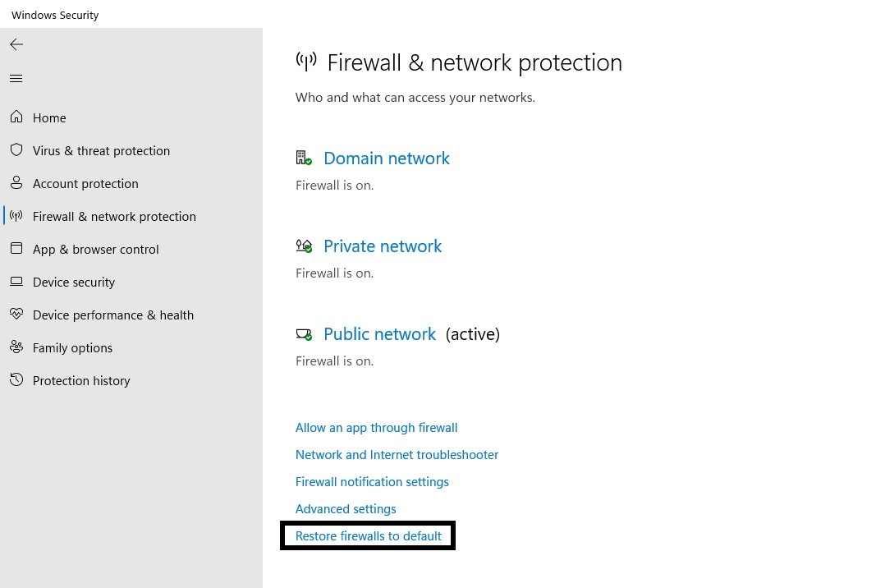The height and width of the screenshot is (588, 876).
Task: Click the Home house icon
Action: (x=16, y=117)
